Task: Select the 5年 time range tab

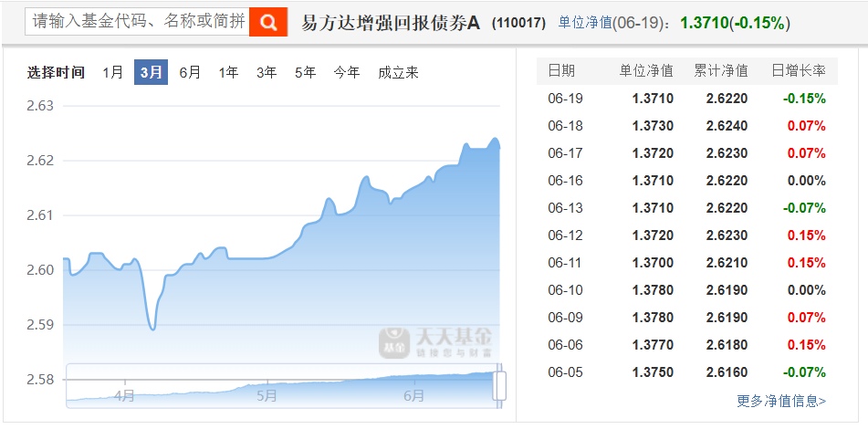Action: (305, 72)
